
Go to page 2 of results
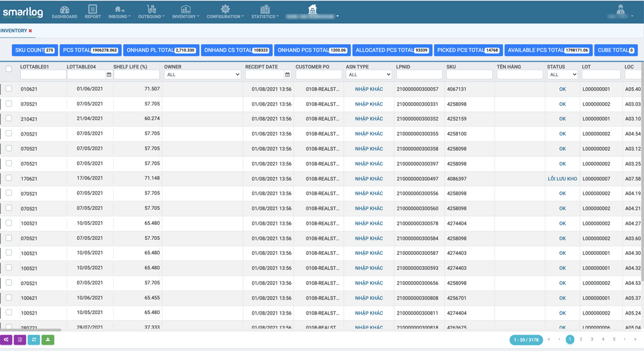(581, 340)
